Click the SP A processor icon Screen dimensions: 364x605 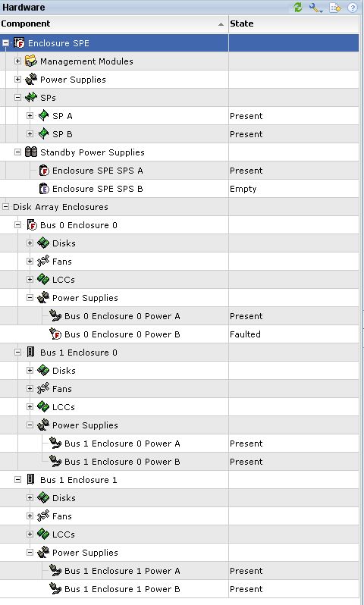click(x=44, y=116)
